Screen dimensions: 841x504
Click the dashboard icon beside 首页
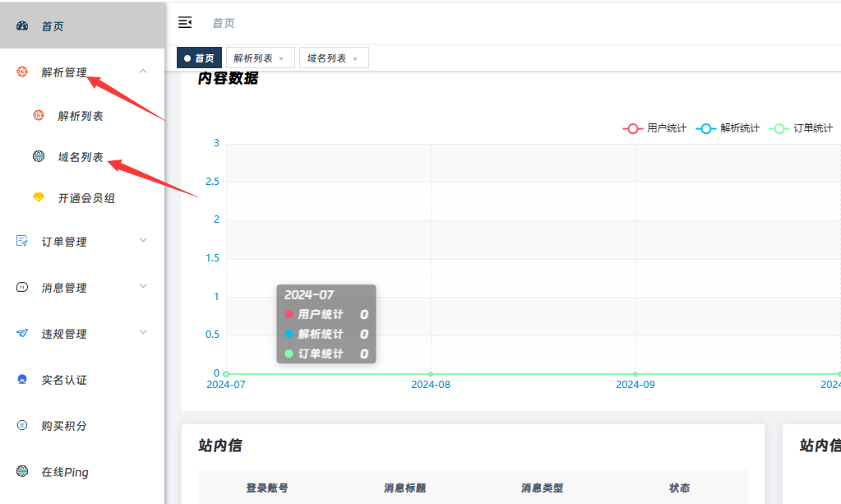22,26
